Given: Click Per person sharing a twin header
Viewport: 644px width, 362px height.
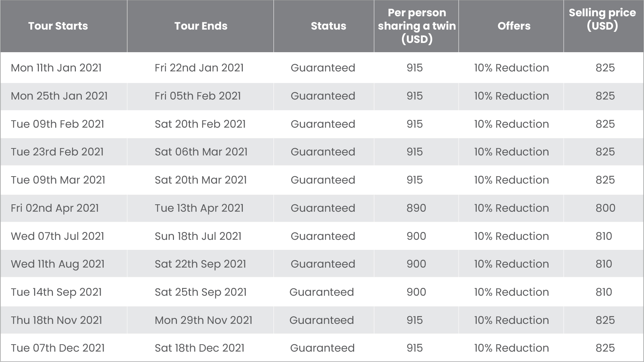Looking at the screenshot, I should [417, 26].
